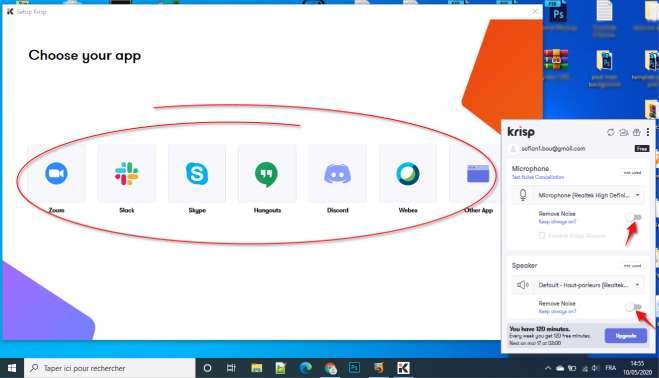659x378 pixels.
Task: Show hidden system tray icons
Action: [x=548, y=368]
